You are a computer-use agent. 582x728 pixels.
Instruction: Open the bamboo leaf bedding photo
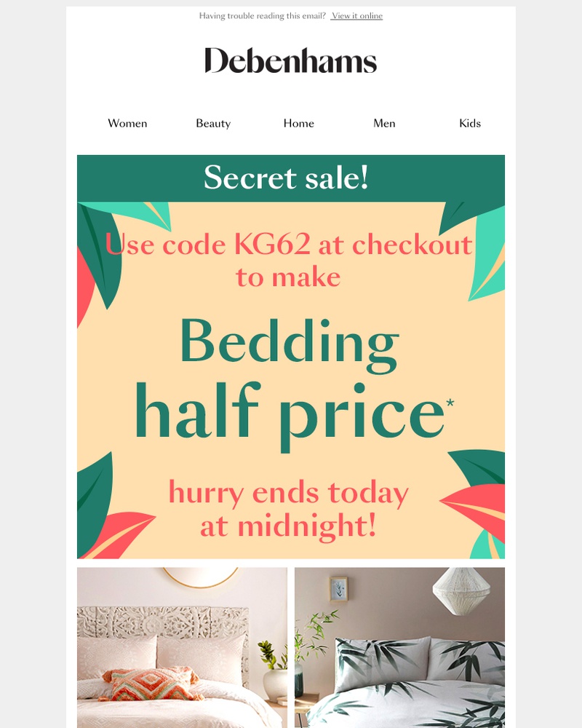pos(399,648)
